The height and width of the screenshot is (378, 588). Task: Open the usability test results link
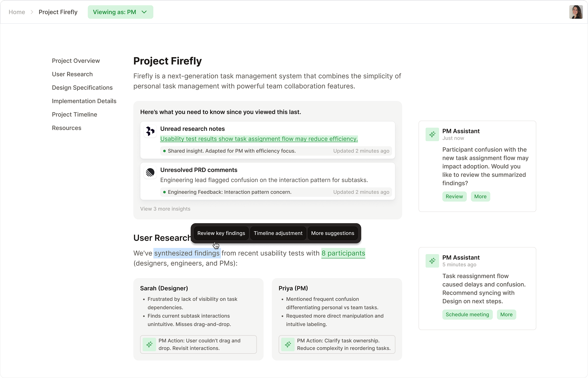tap(259, 139)
